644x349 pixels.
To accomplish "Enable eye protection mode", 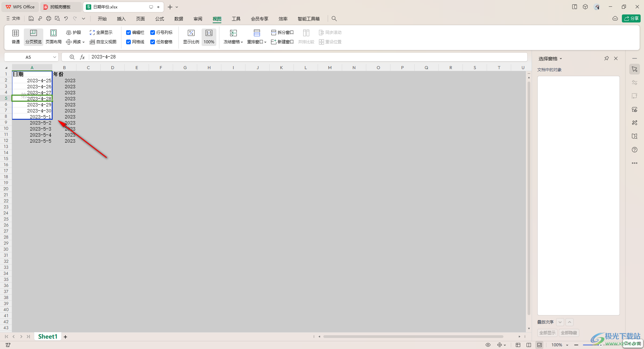I will 73,33.
